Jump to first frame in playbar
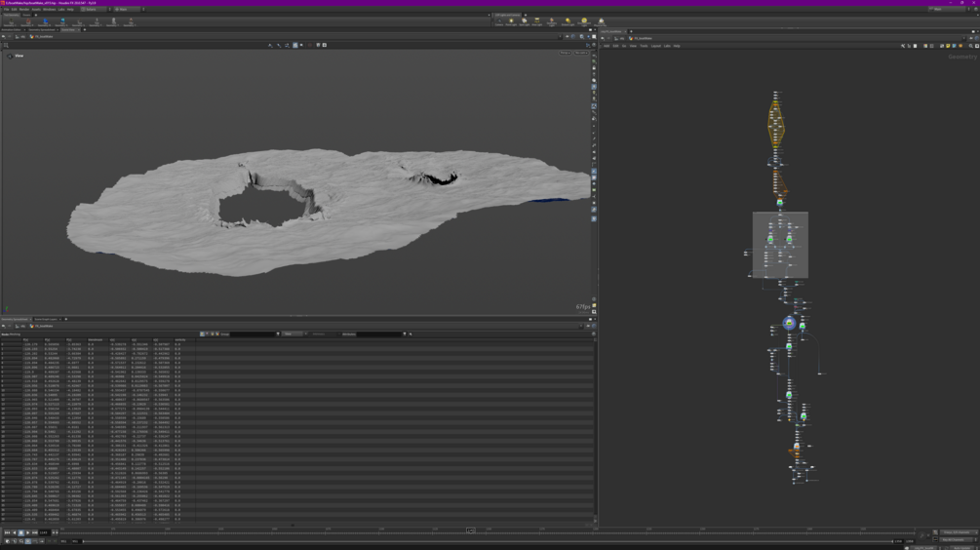Image resolution: width=980 pixels, height=550 pixels. (x=7, y=532)
